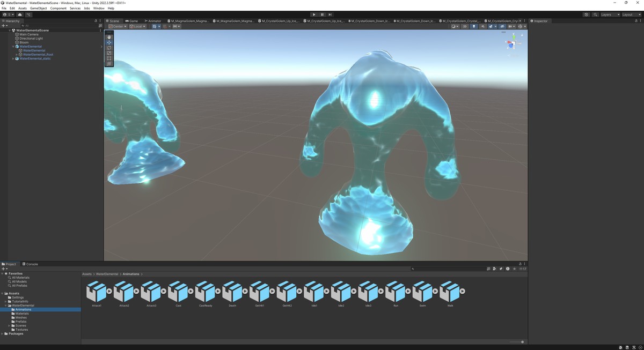Lock the Inspector panel
The height and width of the screenshot is (350, 644).
636,21
